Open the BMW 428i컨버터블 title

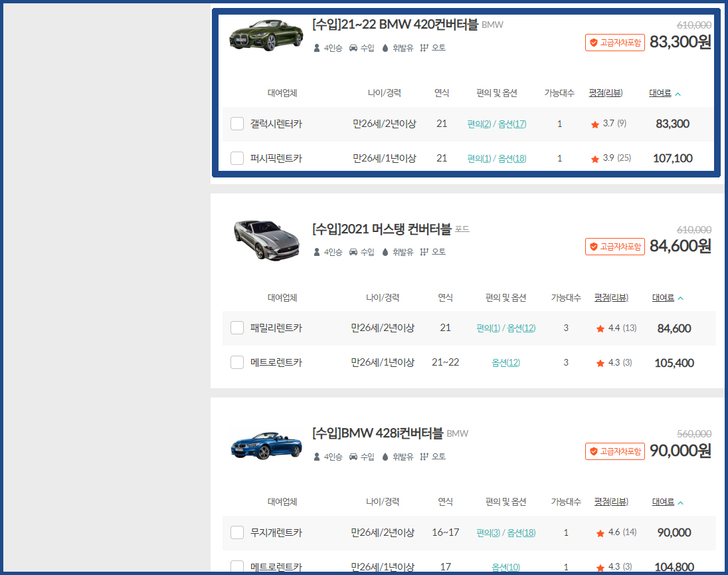pos(378,433)
